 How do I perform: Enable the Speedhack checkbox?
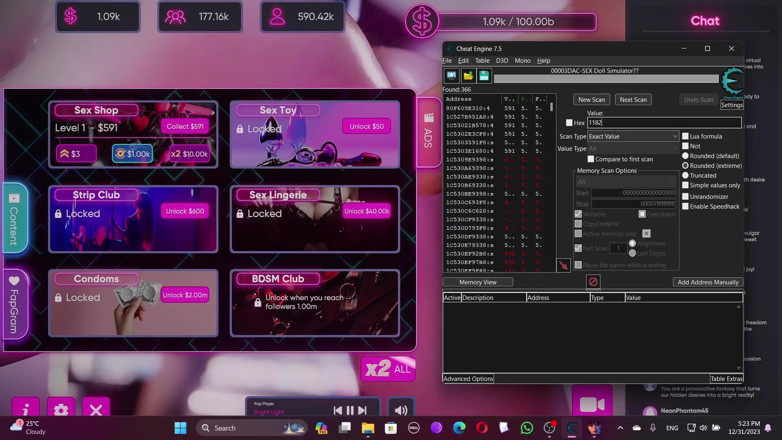(685, 206)
